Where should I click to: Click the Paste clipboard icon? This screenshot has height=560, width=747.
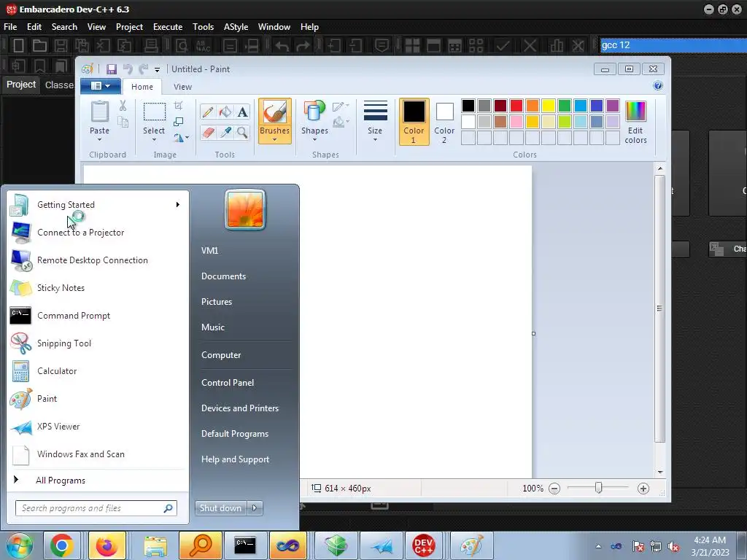point(99,112)
